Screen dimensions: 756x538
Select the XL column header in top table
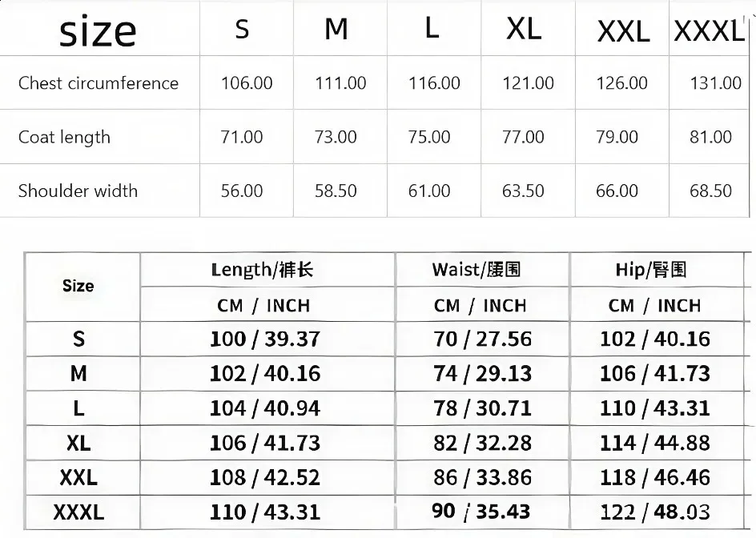coord(524,29)
